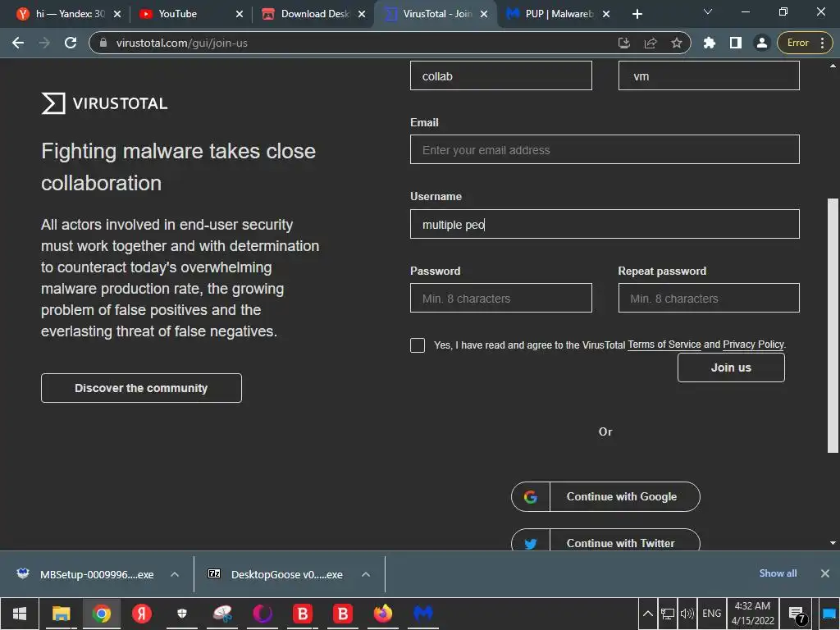The height and width of the screenshot is (630, 840).
Task: Open the Terms of Service link
Action: pos(664,345)
